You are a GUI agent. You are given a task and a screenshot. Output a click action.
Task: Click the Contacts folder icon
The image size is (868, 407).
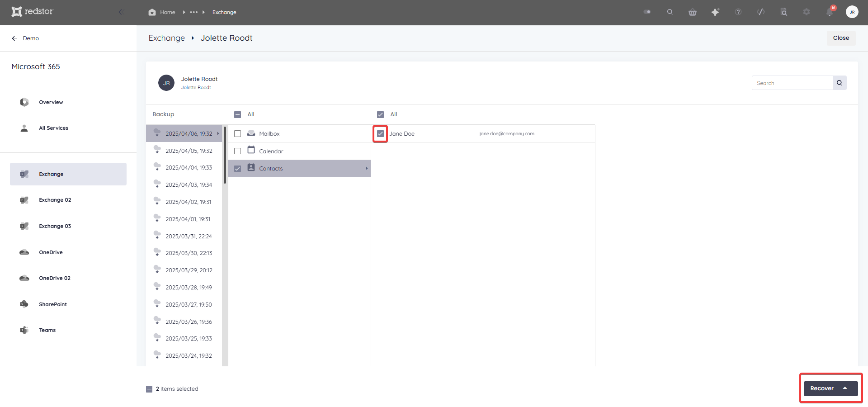click(x=251, y=167)
